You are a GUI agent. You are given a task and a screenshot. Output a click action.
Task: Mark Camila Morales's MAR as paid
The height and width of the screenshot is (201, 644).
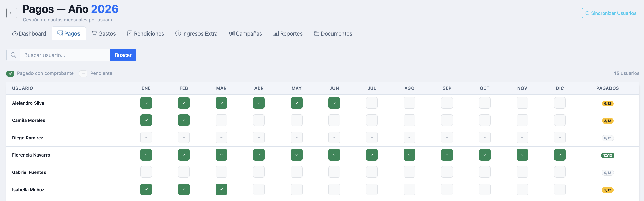[221, 120]
